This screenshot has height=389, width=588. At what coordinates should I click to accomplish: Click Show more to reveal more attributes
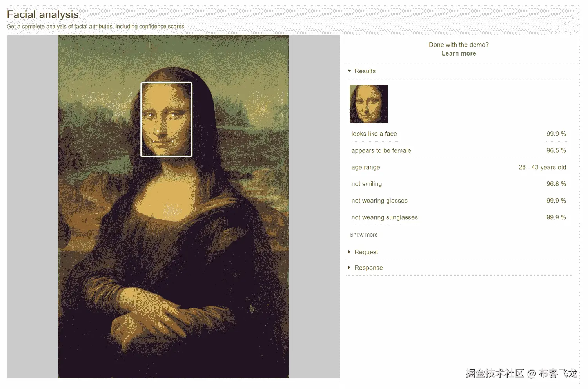(x=363, y=235)
